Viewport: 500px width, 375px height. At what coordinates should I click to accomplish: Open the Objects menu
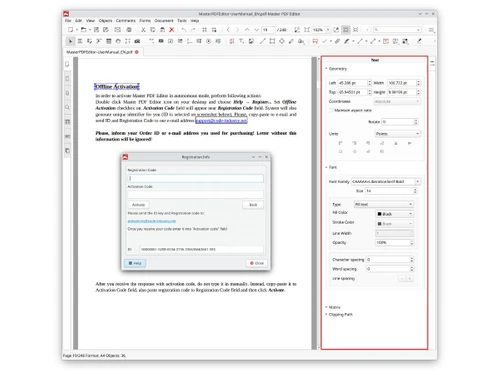coord(105,21)
